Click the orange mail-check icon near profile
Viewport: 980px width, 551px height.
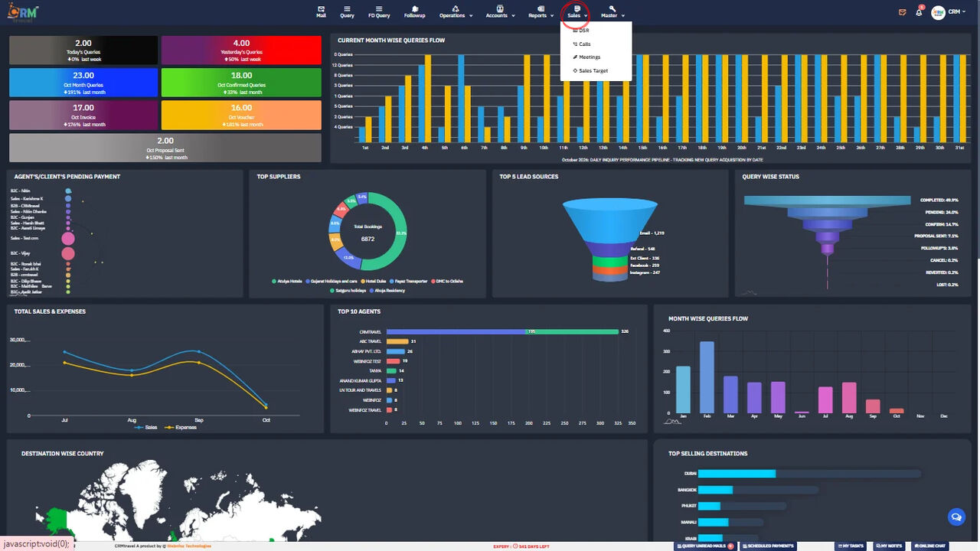tap(903, 12)
